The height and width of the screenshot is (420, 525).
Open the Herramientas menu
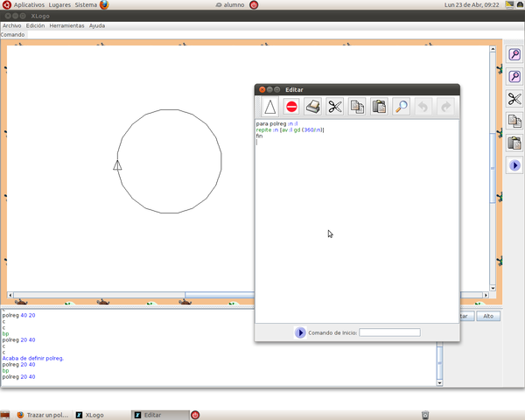66,25
